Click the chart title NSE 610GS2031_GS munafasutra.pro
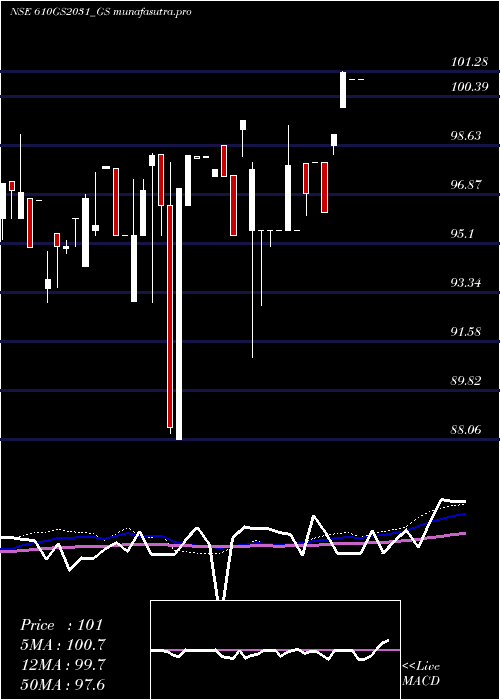The width and height of the screenshot is (500, 700). click(100, 12)
